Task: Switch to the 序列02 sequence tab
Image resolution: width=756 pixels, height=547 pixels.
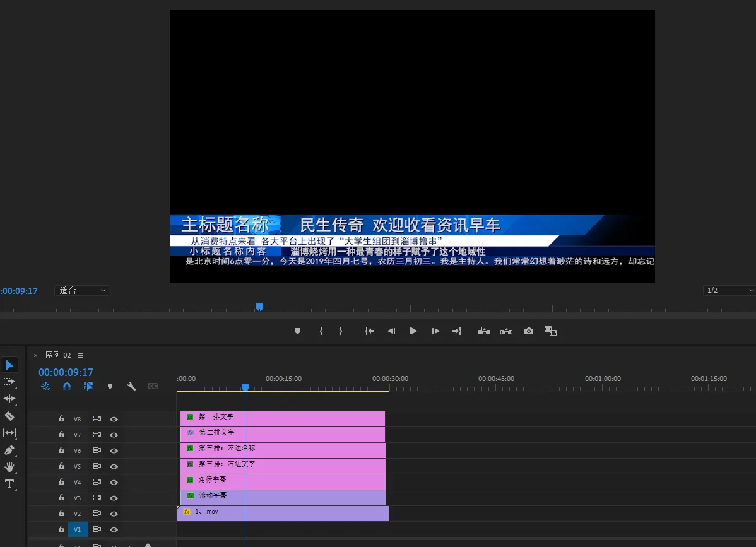Action: pos(57,355)
